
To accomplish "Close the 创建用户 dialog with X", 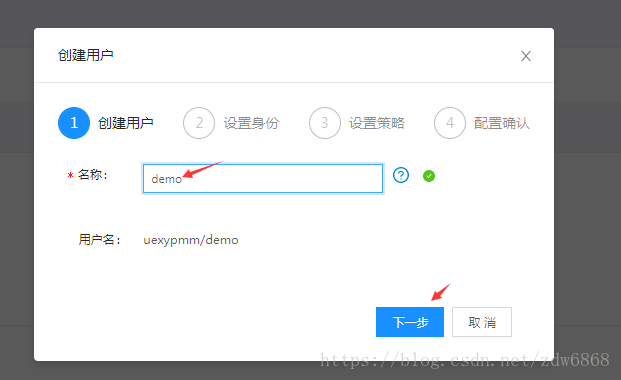I will pyautogui.click(x=526, y=56).
